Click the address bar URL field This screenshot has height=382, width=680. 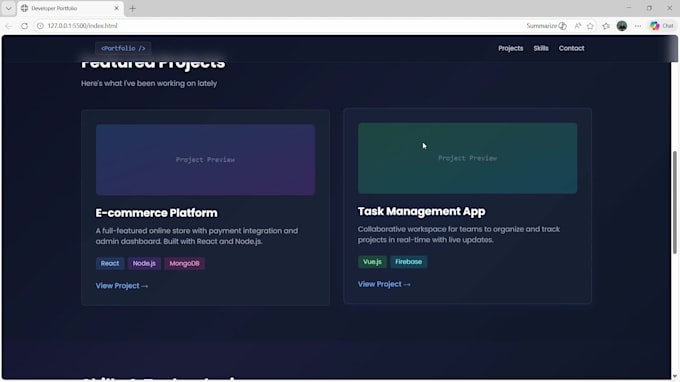[278, 26]
